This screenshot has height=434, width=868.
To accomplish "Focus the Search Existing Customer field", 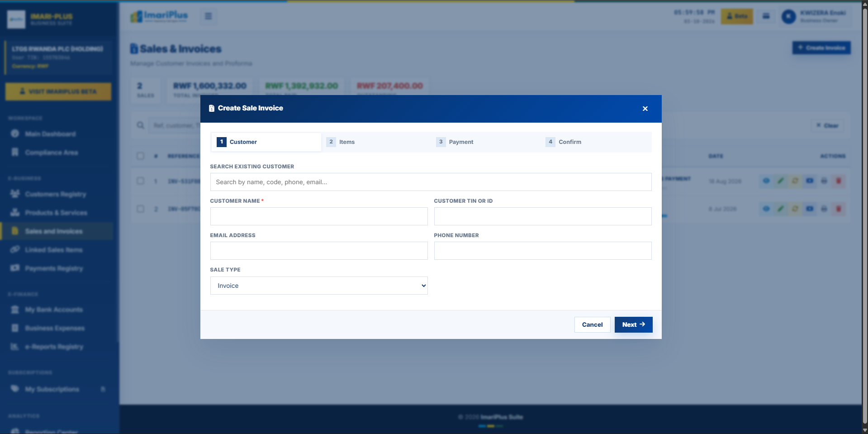I will point(431,182).
